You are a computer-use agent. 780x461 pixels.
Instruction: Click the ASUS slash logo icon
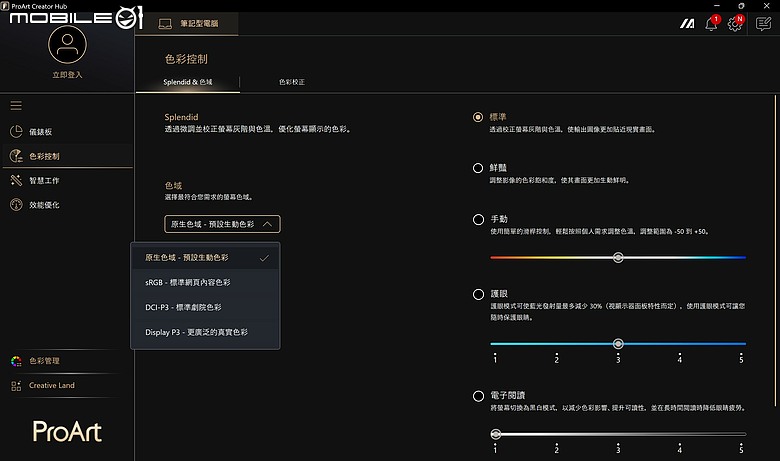coord(687,23)
